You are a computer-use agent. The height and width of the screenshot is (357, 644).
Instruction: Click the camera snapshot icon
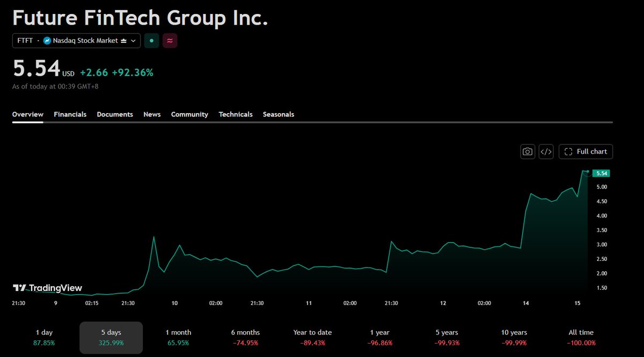528,151
